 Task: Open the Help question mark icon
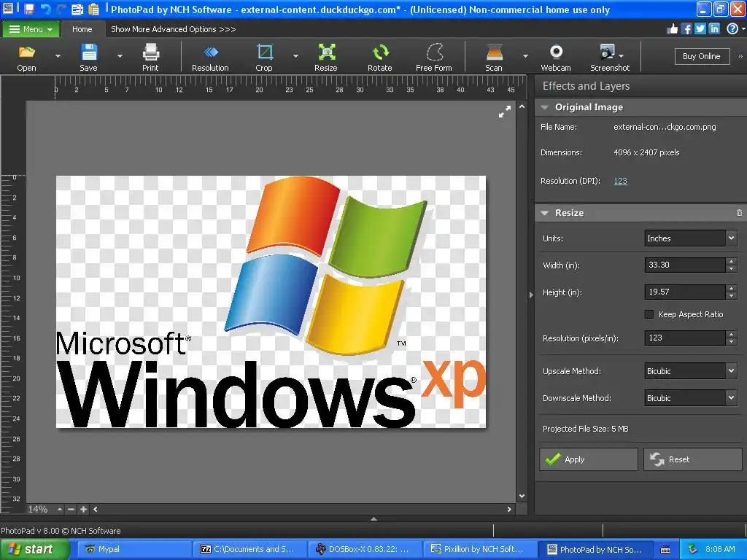click(x=732, y=29)
